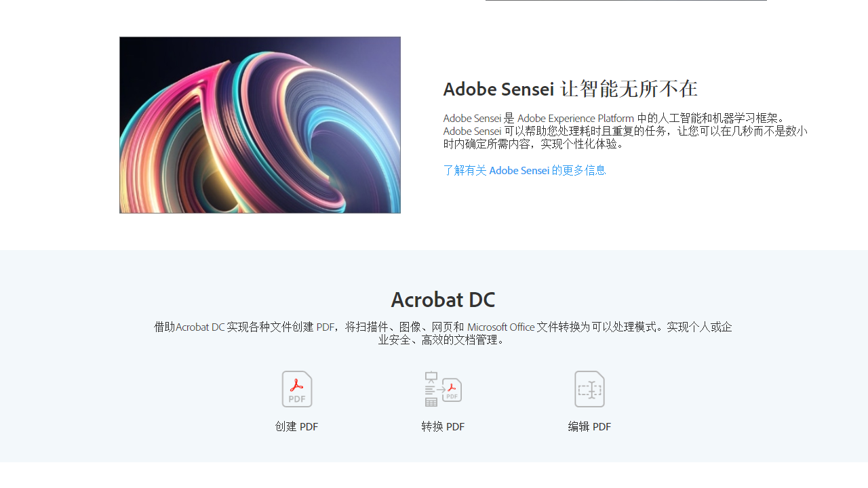Click the red Acrobat logo inside the 创建 PDF icon
The image size is (868, 488).
[x=297, y=384]
